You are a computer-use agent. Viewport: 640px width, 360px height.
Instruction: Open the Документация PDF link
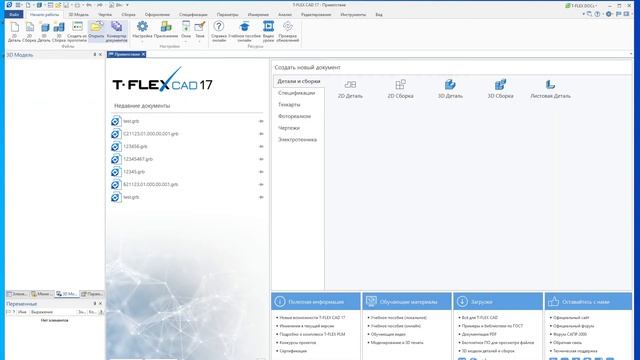pos(479,334)
